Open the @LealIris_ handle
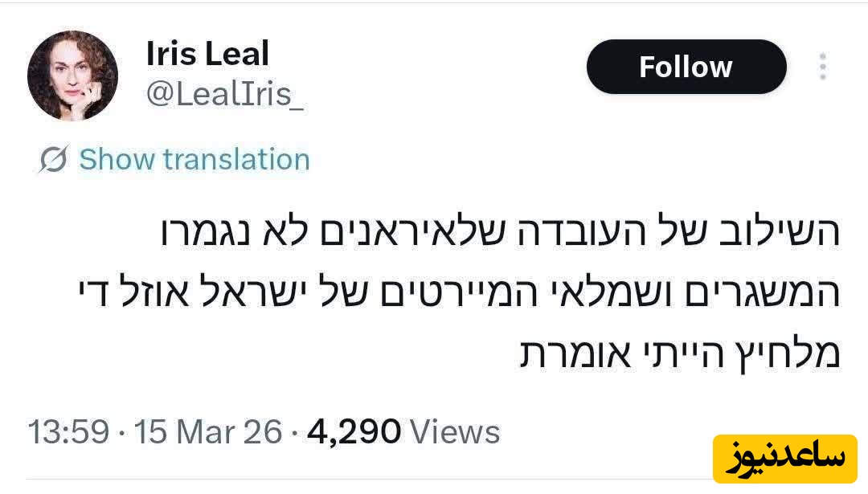 (x=224, y=95)
